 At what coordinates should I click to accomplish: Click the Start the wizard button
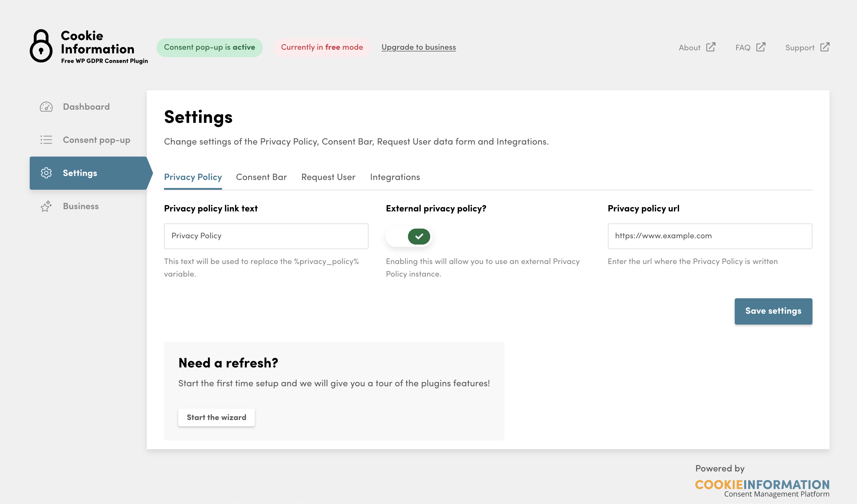click(216, 417)
